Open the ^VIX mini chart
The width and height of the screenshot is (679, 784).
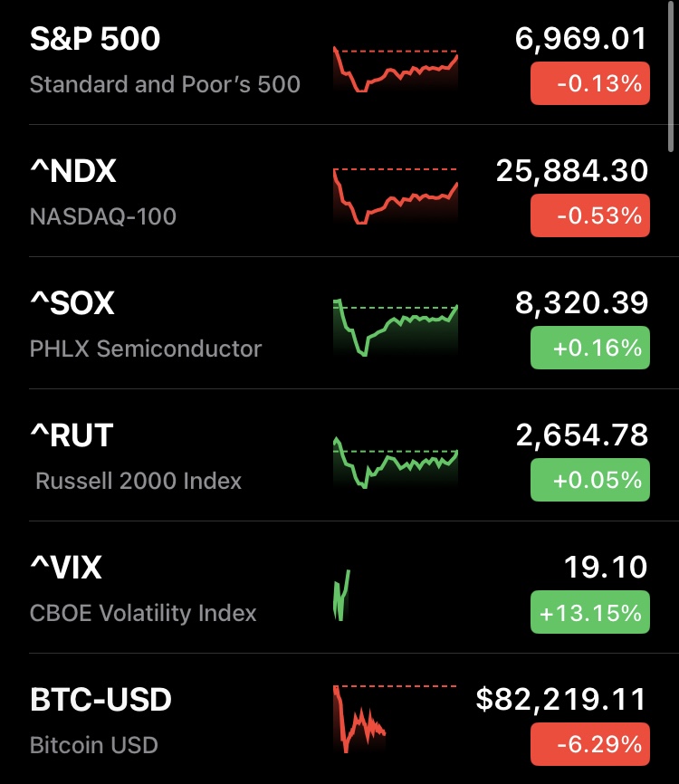point(341,595)
